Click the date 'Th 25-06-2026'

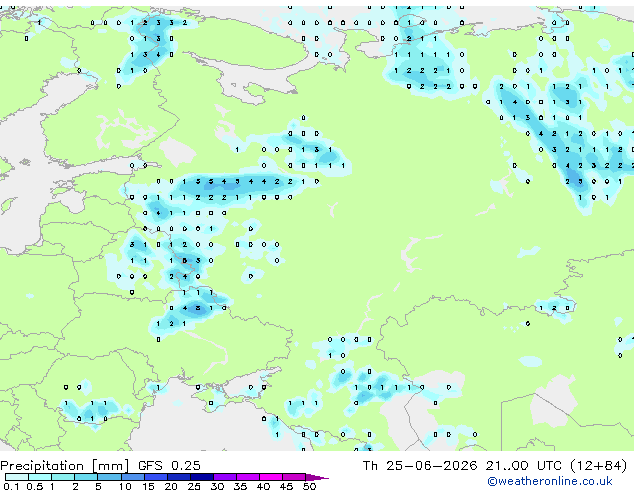point(420,466)
